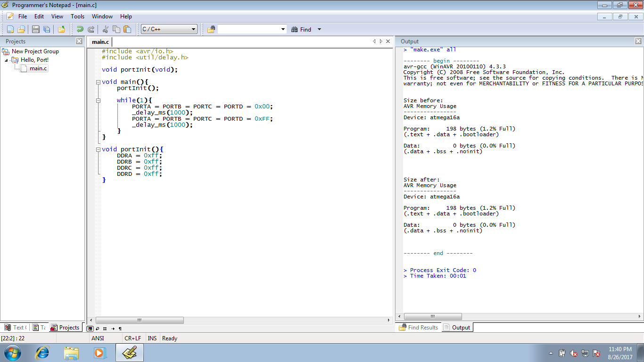Undo the last edit with the Undo icon
644x362 pixels.
pyautogui.click(x=80, y=29)
